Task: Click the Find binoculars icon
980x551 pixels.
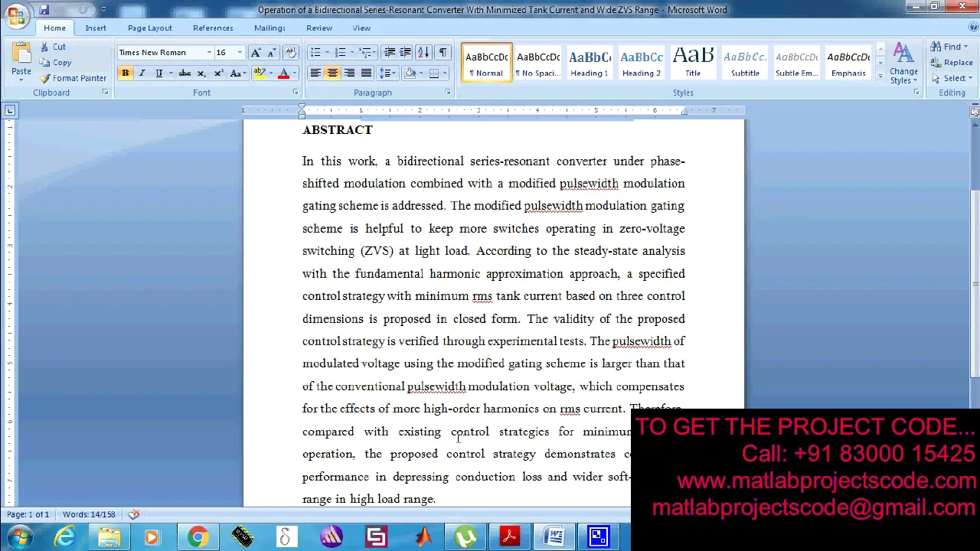Action: coord(936,47)
